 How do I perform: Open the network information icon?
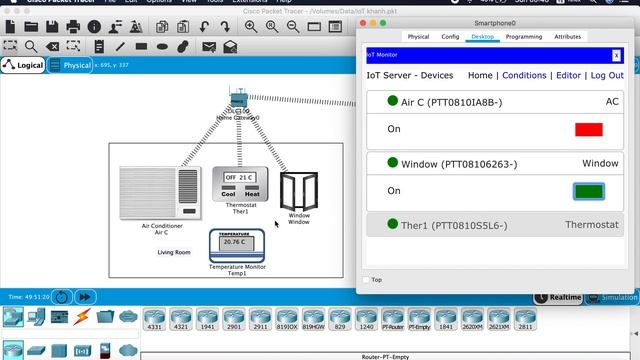(94, 27)
